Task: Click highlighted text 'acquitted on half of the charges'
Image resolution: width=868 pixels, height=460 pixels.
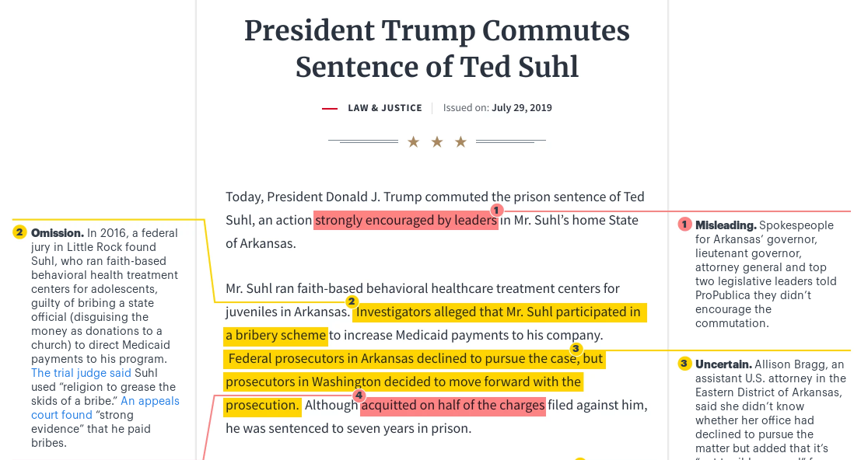Action: [453, 406]
